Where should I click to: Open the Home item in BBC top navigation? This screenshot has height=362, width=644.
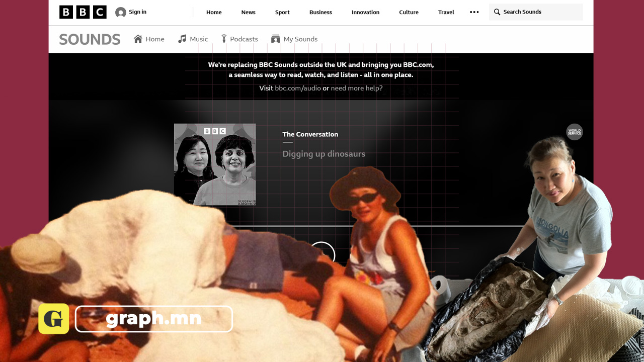pos(214,12)
